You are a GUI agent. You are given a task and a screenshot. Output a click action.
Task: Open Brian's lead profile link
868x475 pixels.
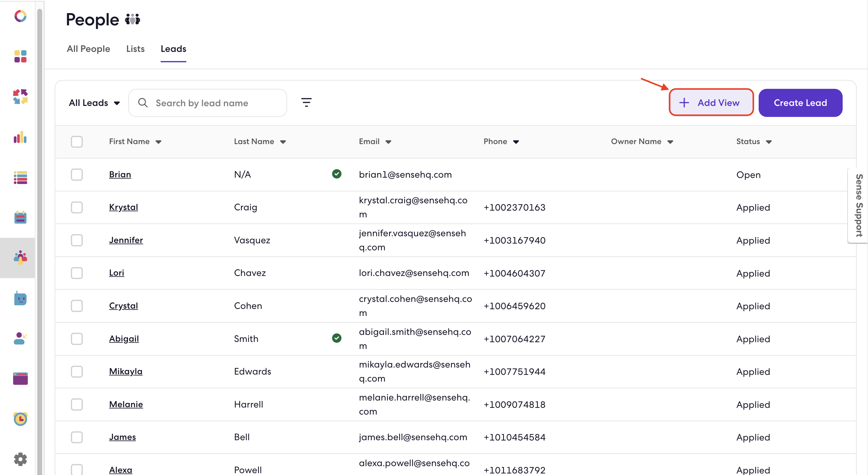[x=120, y=175]
